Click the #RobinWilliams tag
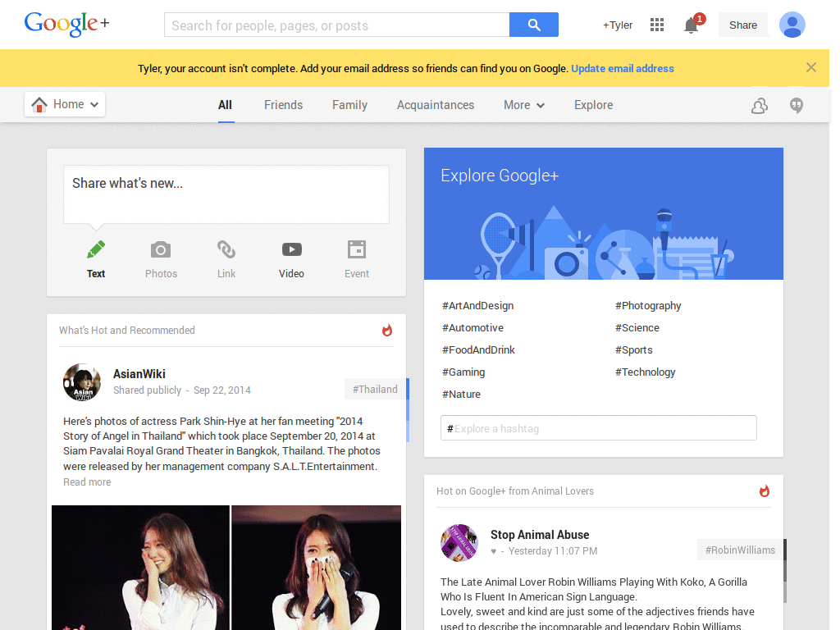840x630 pixels. coord(740,550)
